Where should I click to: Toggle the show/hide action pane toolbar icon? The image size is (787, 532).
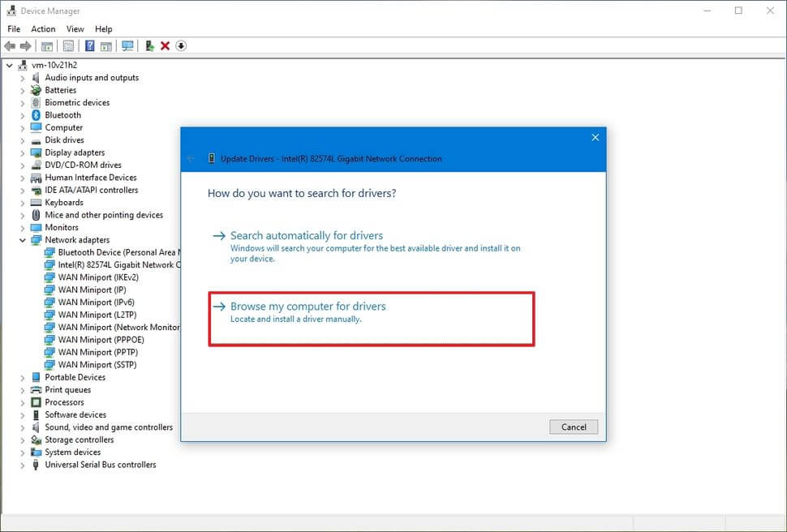(x=106, y=46)
